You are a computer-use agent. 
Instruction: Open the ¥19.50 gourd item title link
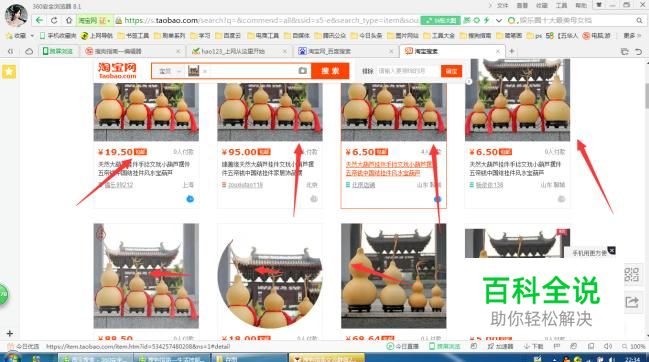tap(144, 168)
